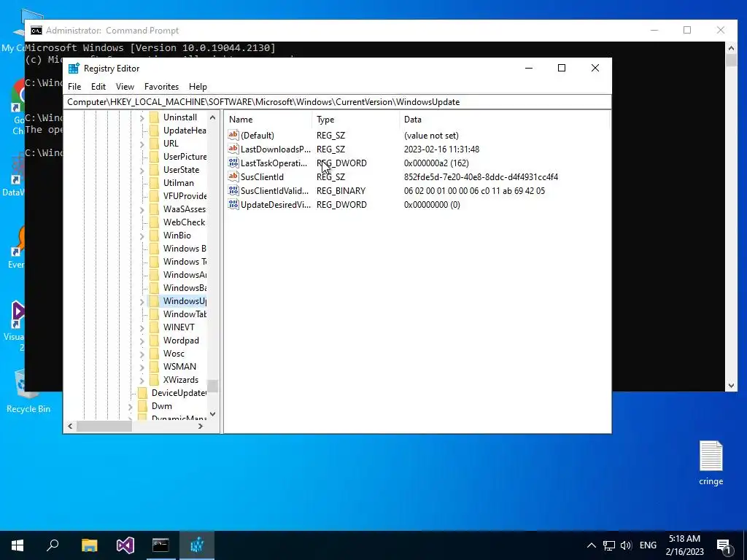This screenshot has width=747, height=560.
Task: Select the WebCheck tree item
Action: click(184, 222)
